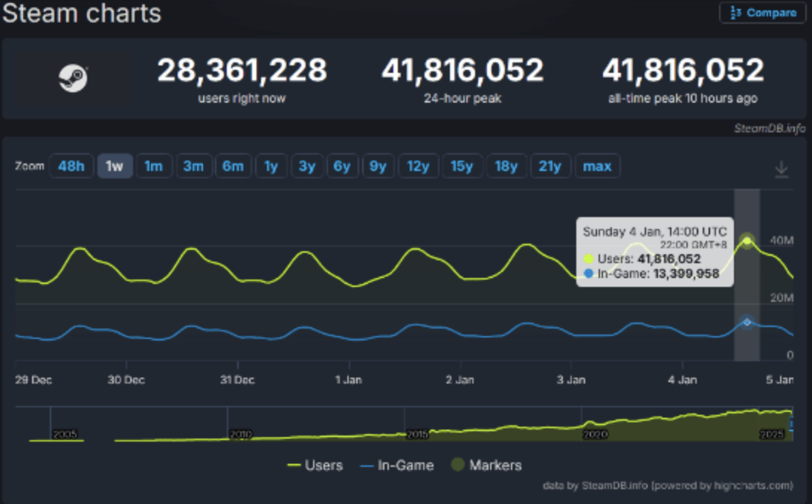
Task: Toggle the Markers legend item
Action: coord(486,465)
